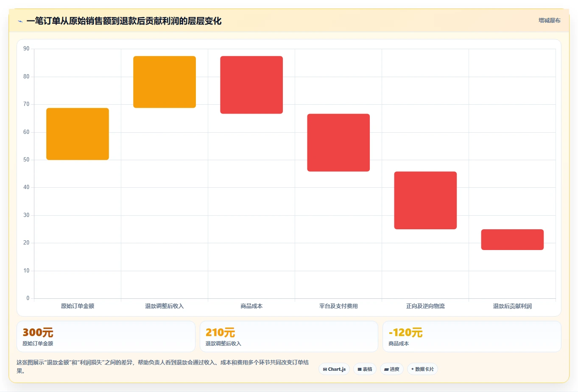Click the x-axis label 正向及逆向物流
Screen dimensions: 578x392
tap(425, 306)
